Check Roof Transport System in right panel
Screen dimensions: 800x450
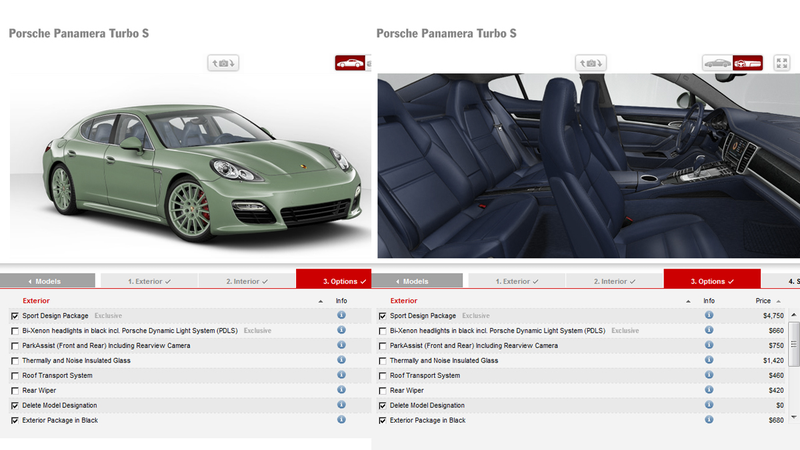pyautogui.click(x=383, y=376)
